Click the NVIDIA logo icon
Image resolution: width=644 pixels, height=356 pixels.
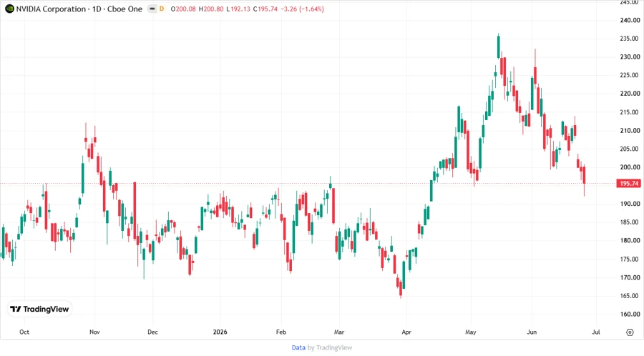9,9
